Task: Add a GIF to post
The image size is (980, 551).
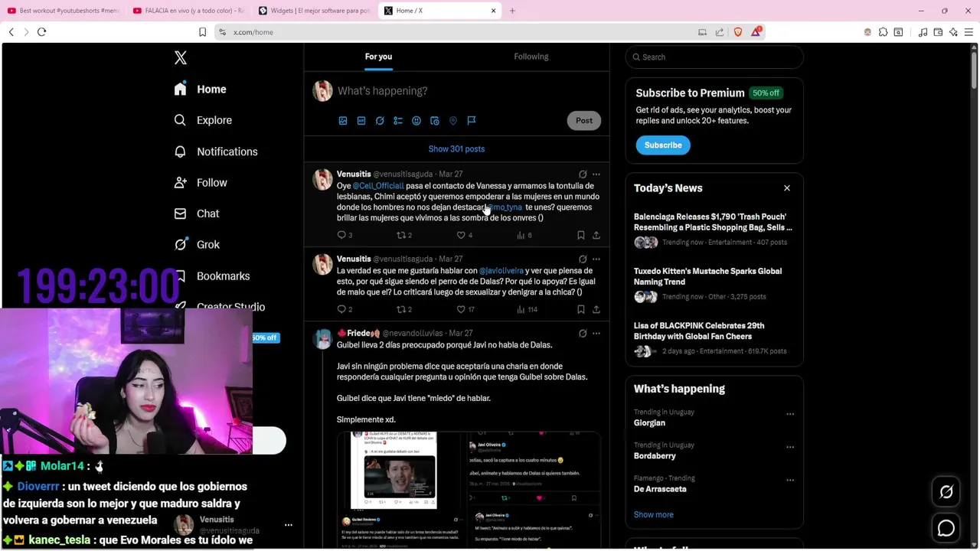Action: point(361,121)
